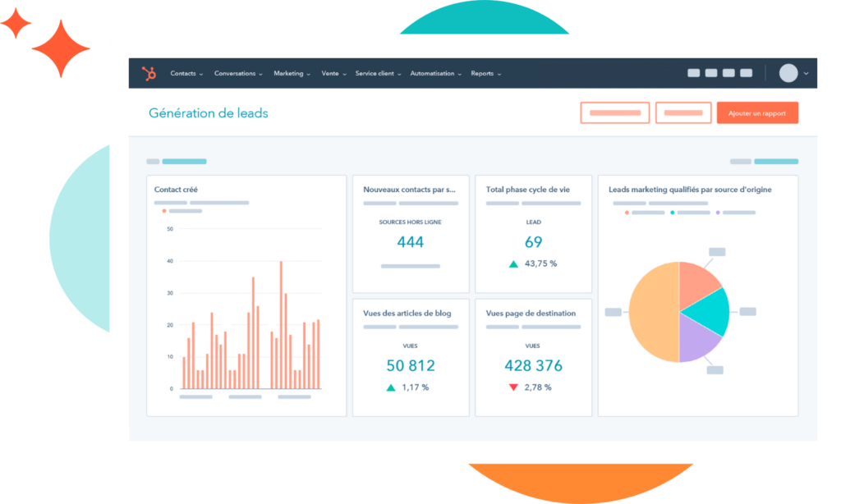Click the 50 812 blog views value

[411, 365]
